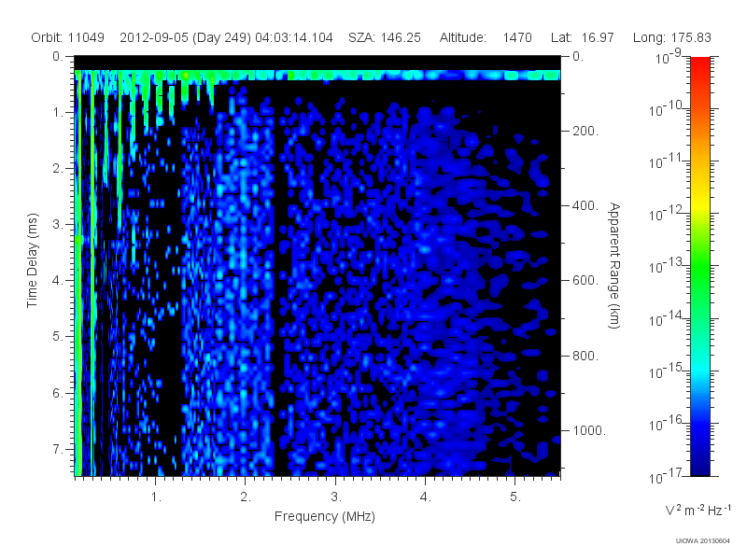This screenshot has height=560, width=747.
Task: Click the 6. tick label on time delay axis
Action: (x=58, y=393)
